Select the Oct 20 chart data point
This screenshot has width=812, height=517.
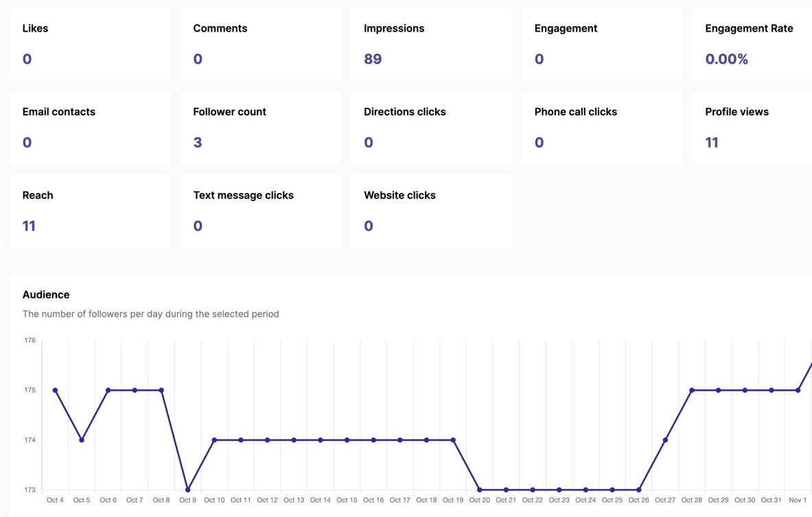coord(480,490)
